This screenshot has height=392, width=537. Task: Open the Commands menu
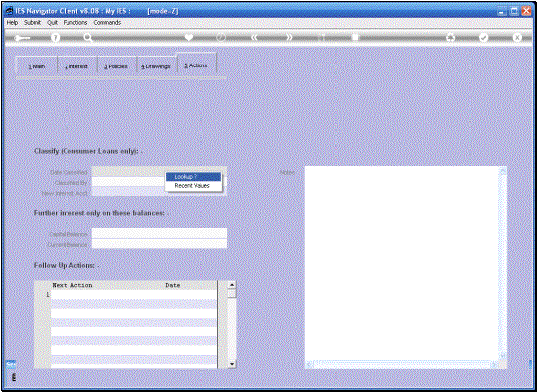(107, 22)
